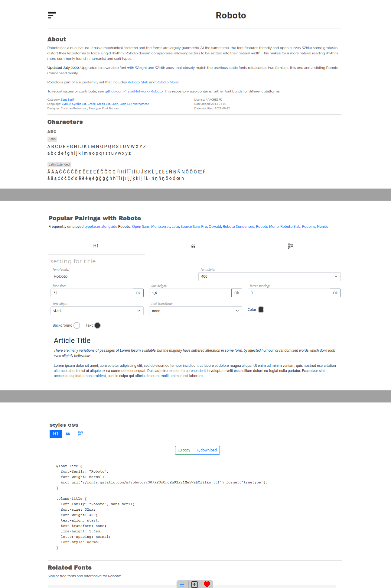Open the github.com/TypeNetwork/Roboto link

pos(134,91)
